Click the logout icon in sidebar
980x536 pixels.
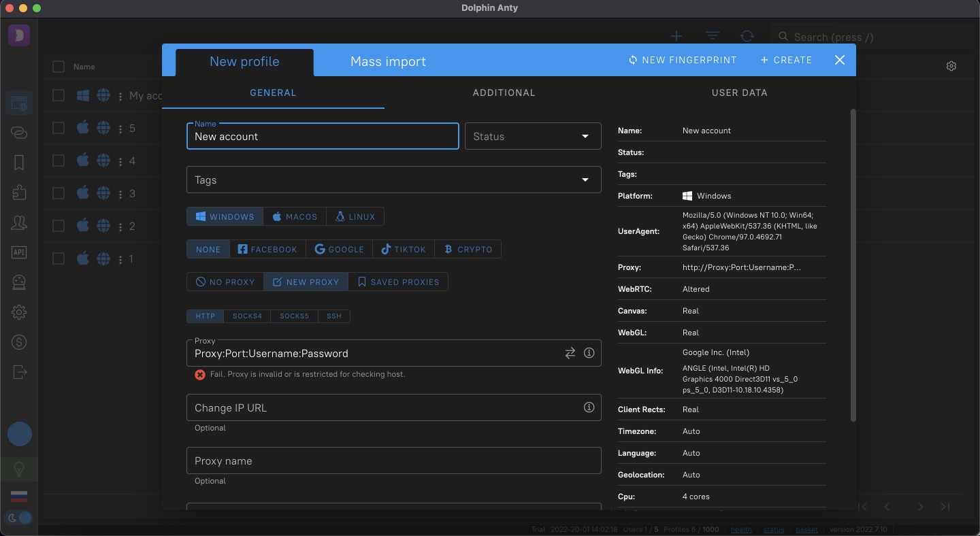[19, 372]
